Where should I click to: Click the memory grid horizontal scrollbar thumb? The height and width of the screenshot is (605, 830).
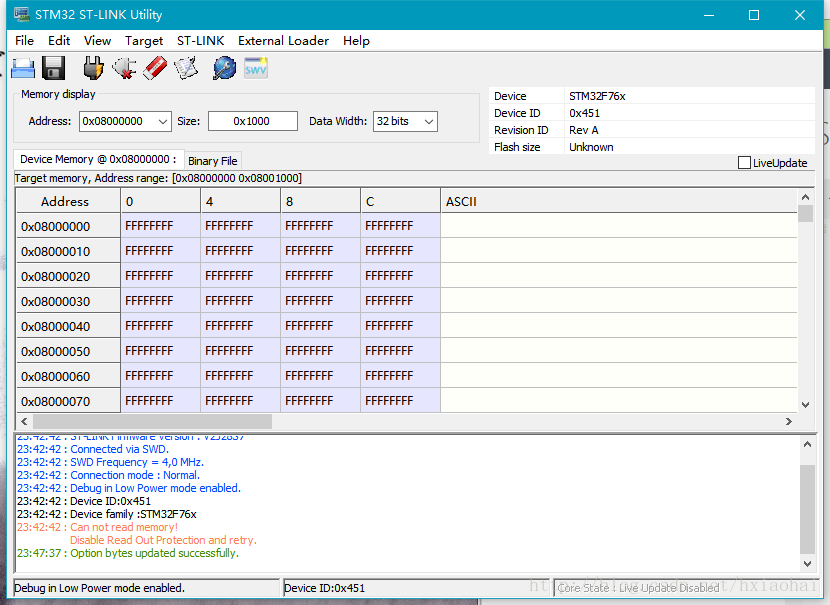(x=152, y=421)
